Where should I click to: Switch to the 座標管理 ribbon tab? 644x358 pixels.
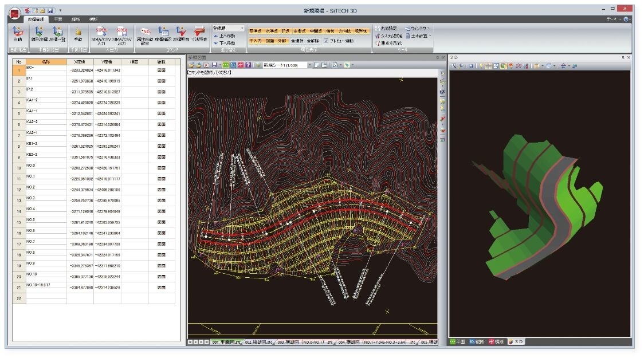(x=36, y=19)
